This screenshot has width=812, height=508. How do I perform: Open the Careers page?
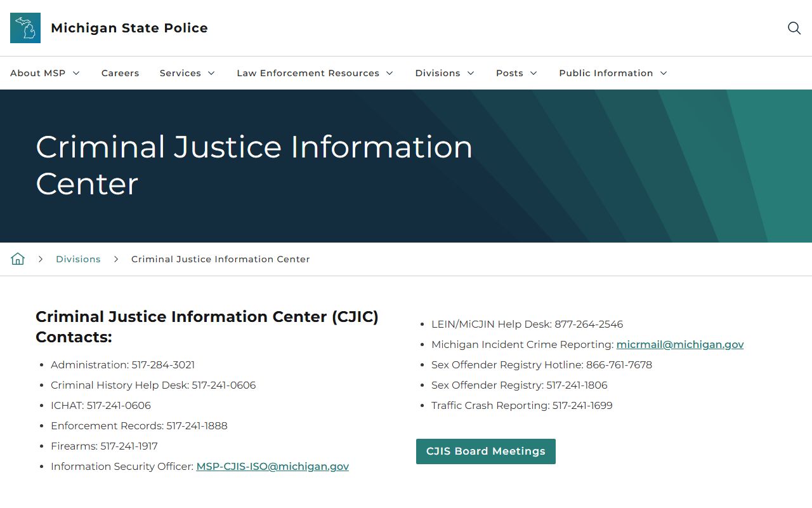coord(120,73)
